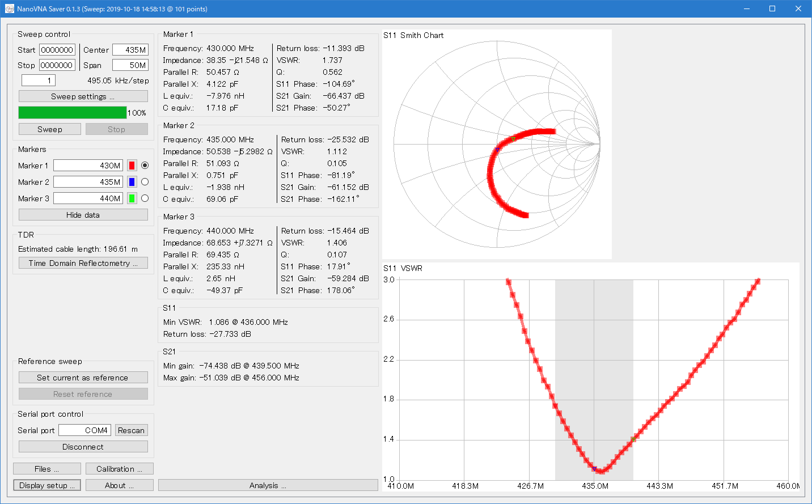This screenshot has height=504, width=812.
Task: Click the greyed-out Stop sweep button
Action: point(117,129)
